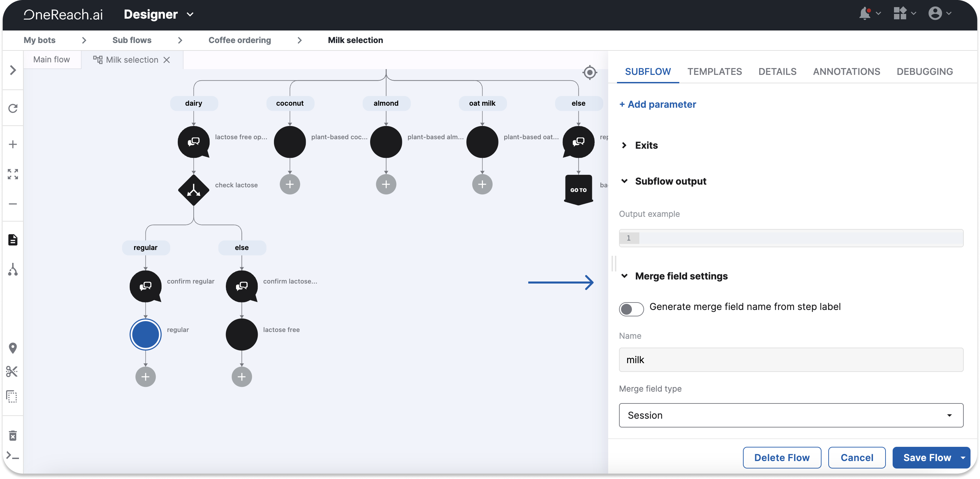Click the Add parameter link
980x479 pixels.
pyautogui.click(x=657, y=104)
